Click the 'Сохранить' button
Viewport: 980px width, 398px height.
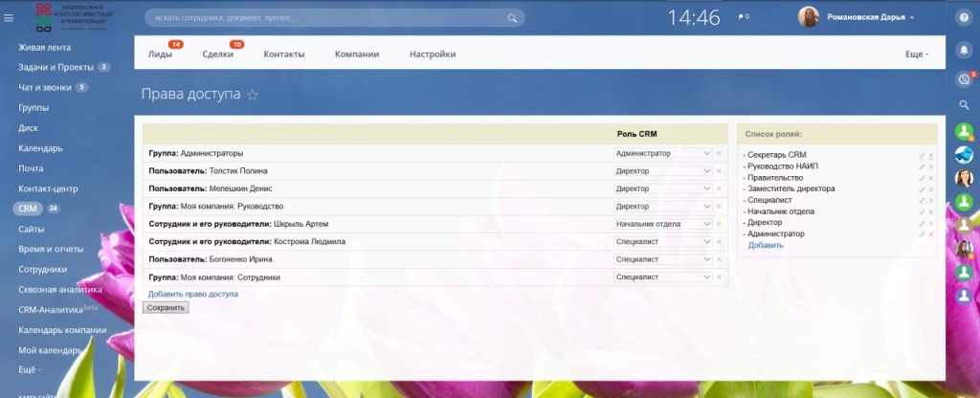point(167,308)
